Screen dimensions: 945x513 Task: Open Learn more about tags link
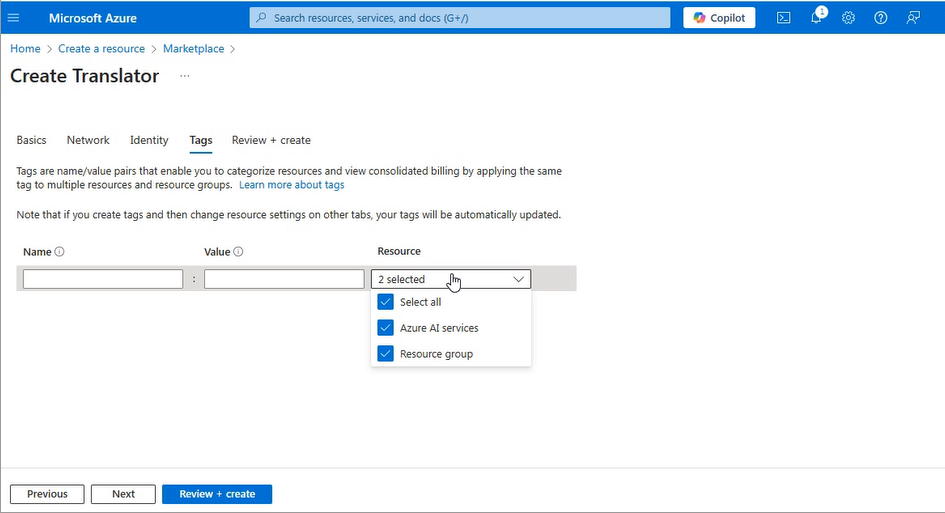coord(292,185)
